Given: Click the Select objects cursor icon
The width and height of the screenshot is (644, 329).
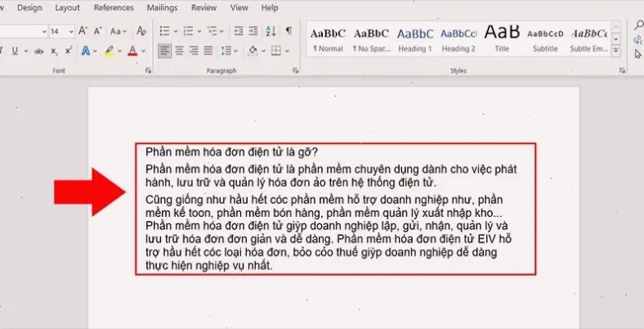Looking at the screenshot, I should pyautogui.click(x=637, y=54).
